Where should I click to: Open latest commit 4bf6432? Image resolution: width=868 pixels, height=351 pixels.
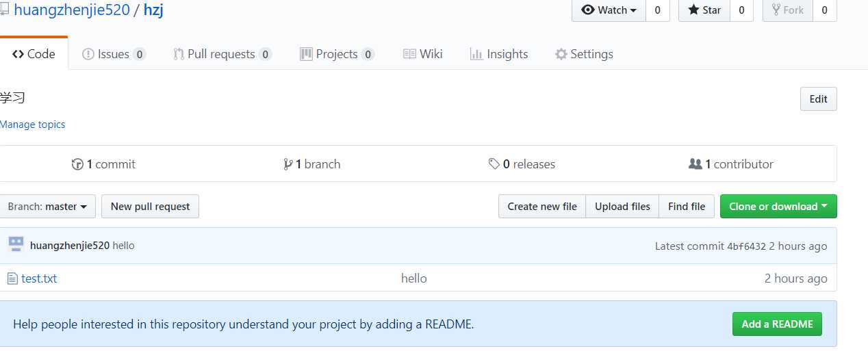coord(747,246)
